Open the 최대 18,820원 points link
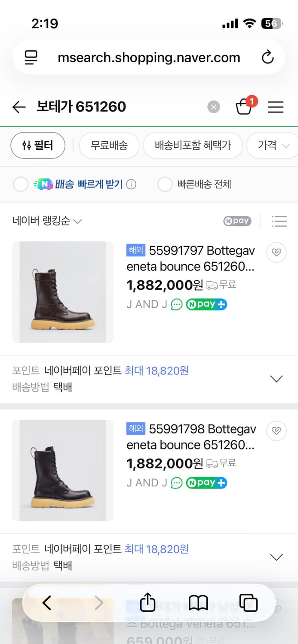Viewport: 298px width, 644px height. coord(157,371)
